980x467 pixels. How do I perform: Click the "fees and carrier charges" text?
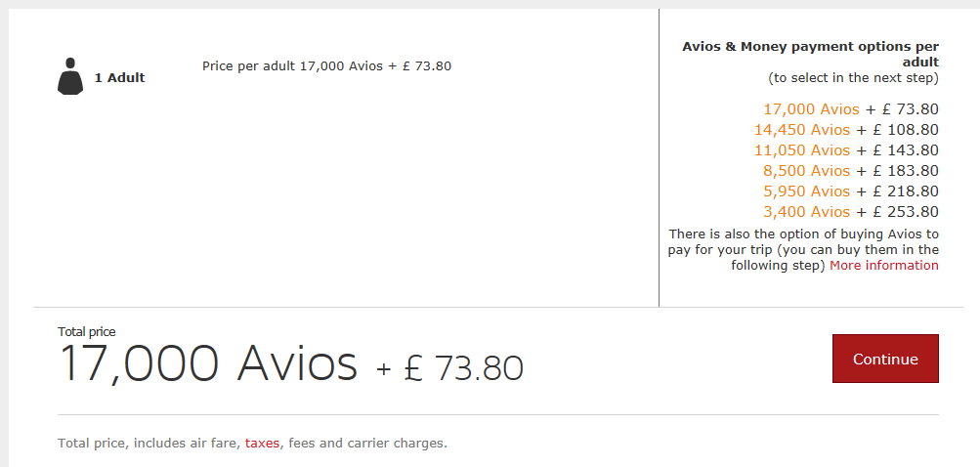tap(367, 444)
